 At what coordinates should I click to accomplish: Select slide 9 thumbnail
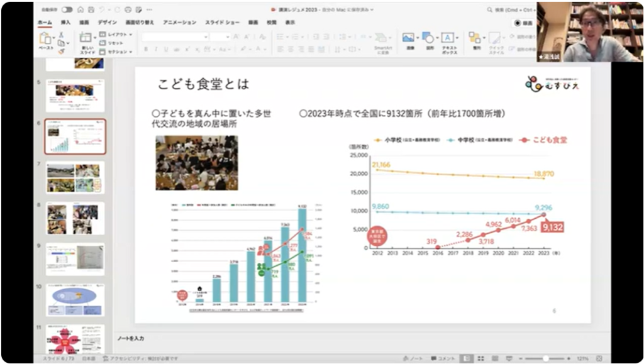pos(75,260)
